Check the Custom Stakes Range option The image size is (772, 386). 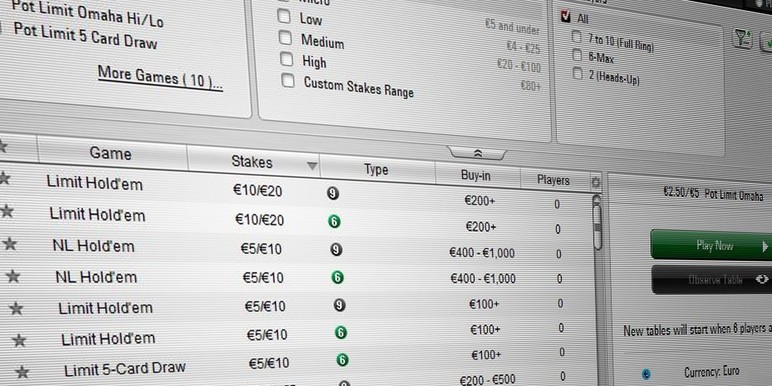coord(288,80)
